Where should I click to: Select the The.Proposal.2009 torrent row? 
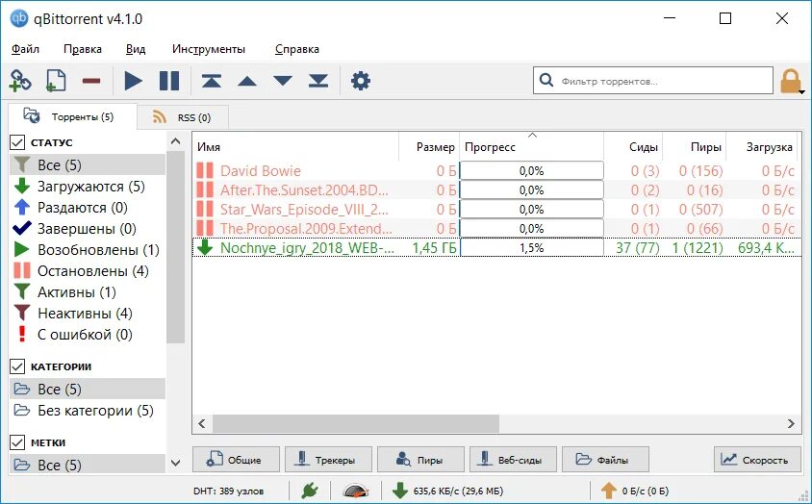pyautogui.click(x=496, y=228)
